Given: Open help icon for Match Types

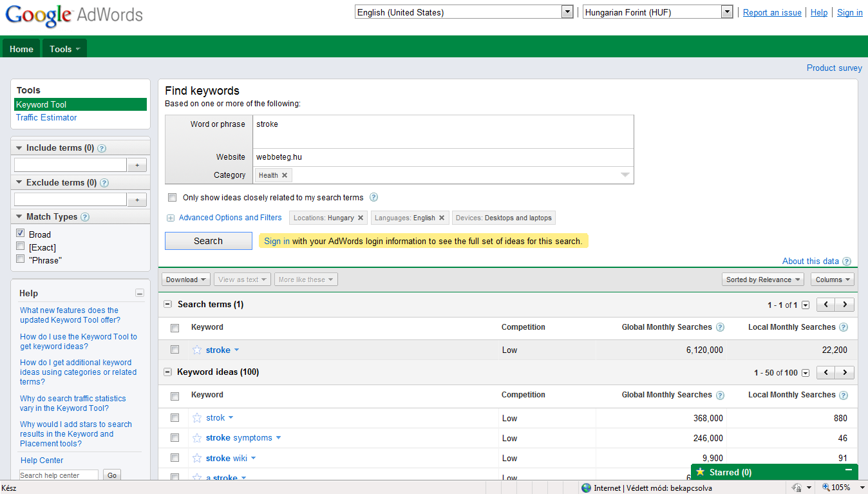Looking at the screenshot, I should pyautogui.click(x=85, y=217).
